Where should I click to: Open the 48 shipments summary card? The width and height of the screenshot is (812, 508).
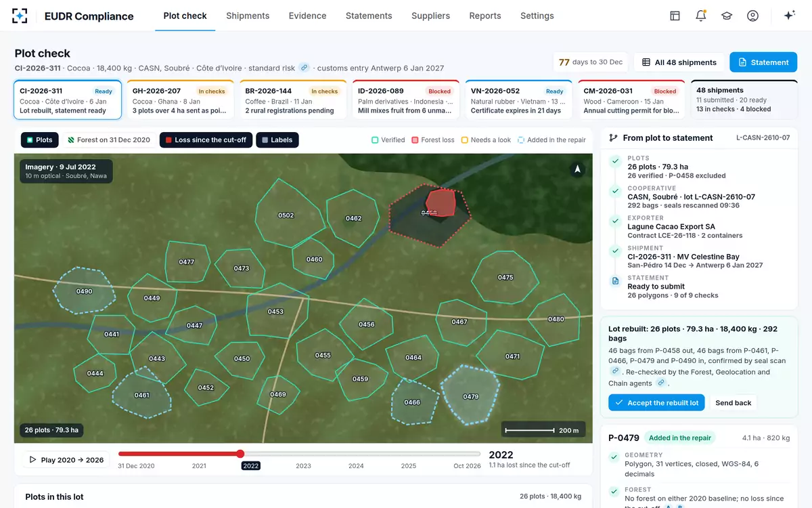pos(744,100)
